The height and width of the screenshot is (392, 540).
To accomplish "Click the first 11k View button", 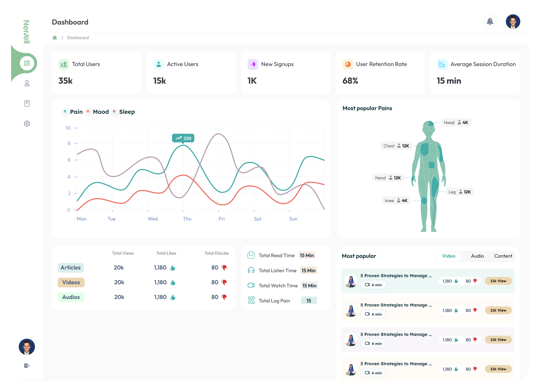I will (498, 281).
